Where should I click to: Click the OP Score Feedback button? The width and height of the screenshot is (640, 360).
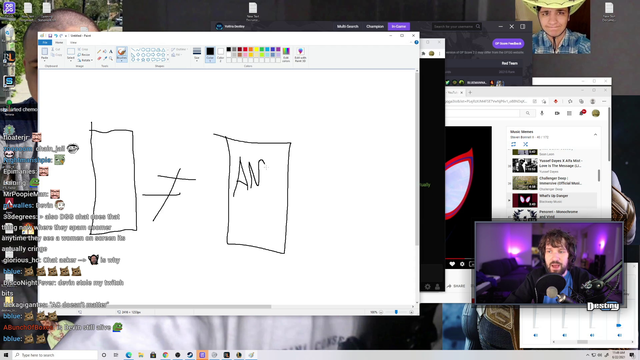click(x=508, y=43)
